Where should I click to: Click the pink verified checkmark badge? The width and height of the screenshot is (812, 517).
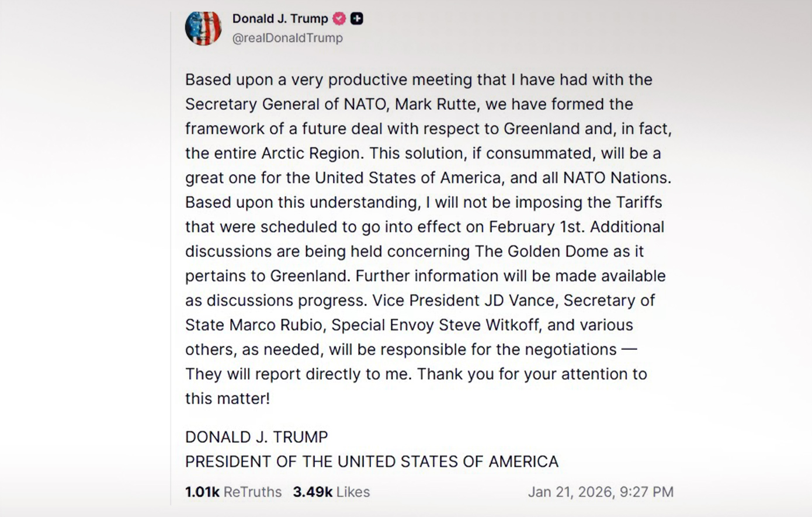[x=339, y=19]
